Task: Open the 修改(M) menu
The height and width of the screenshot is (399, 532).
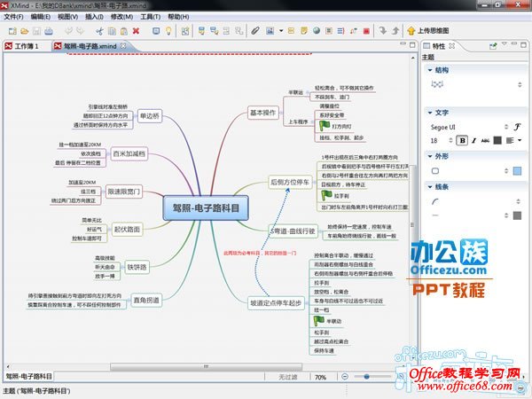Action: [121, 17]
